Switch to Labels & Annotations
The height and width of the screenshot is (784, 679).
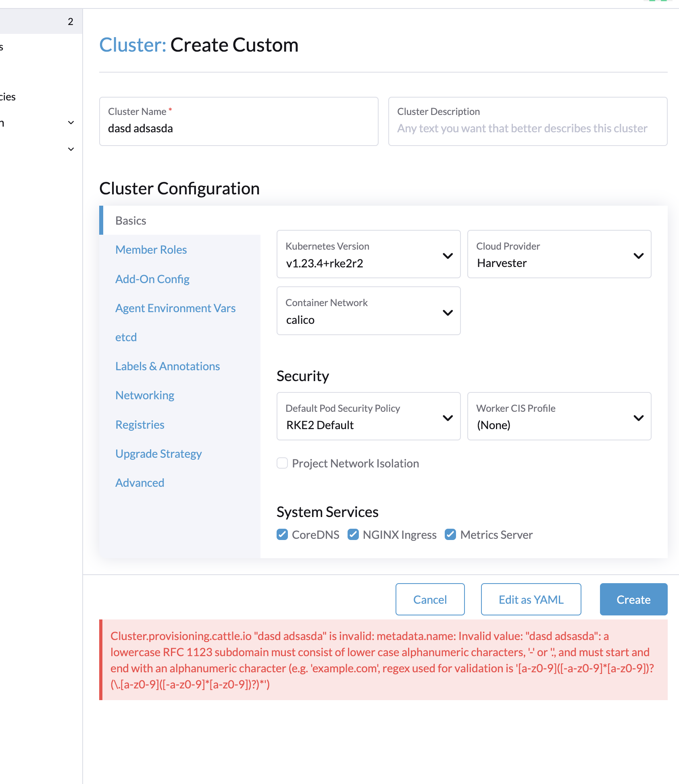(167, 366)
